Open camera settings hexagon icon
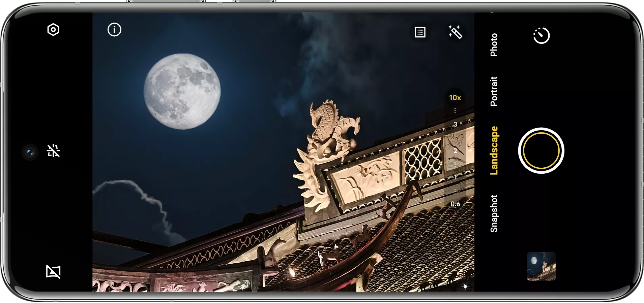 (53, 30)
